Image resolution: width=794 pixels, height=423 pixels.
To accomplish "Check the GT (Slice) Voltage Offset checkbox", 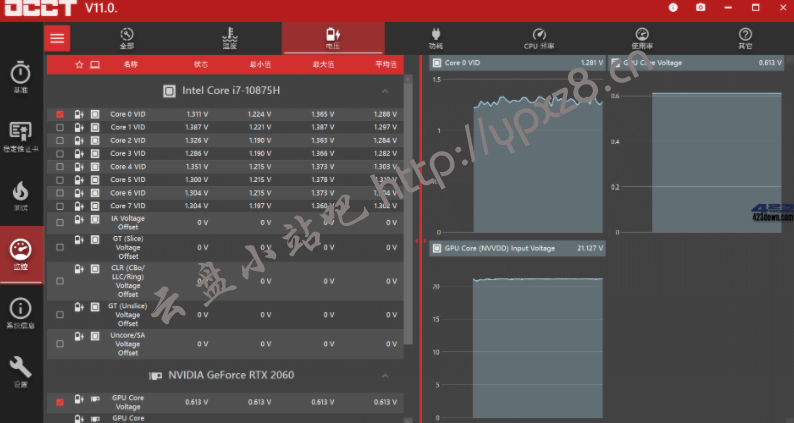I will [60, 247].
